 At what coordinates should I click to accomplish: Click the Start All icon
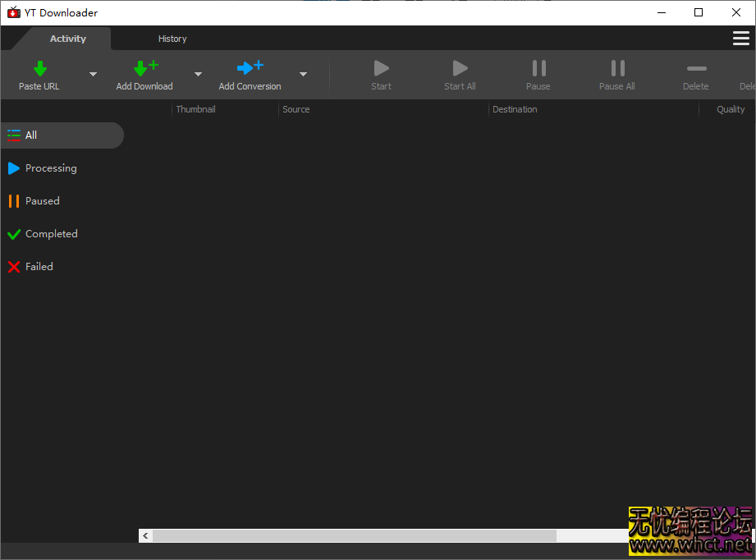pos(459,68)
